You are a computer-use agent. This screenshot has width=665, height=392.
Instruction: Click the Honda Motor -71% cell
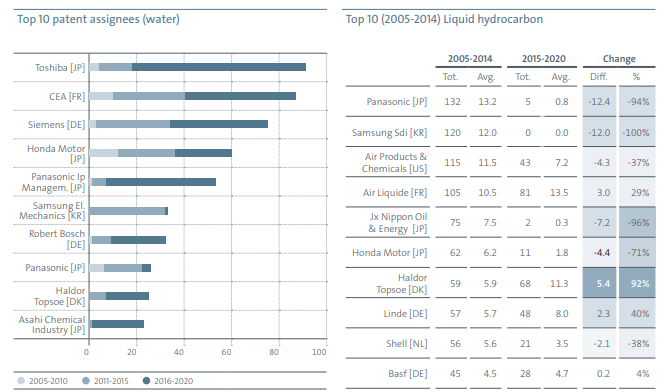(637, 253)
